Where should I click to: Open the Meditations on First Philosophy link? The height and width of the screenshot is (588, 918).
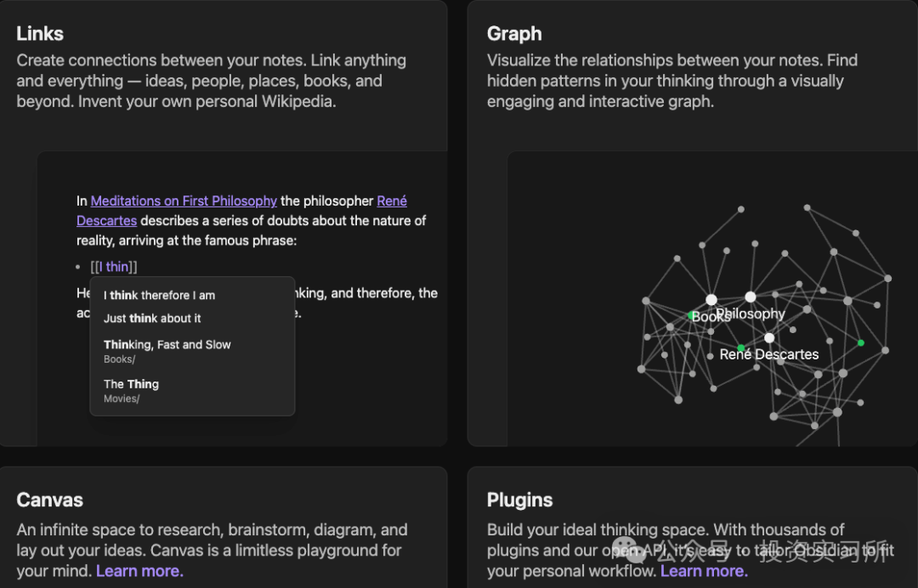[184, 201]
